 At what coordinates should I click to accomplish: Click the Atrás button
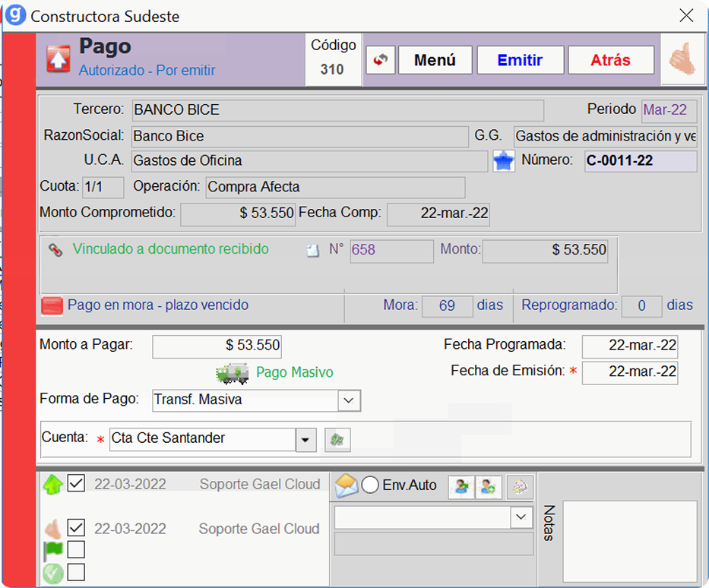(x=610, y=60)
